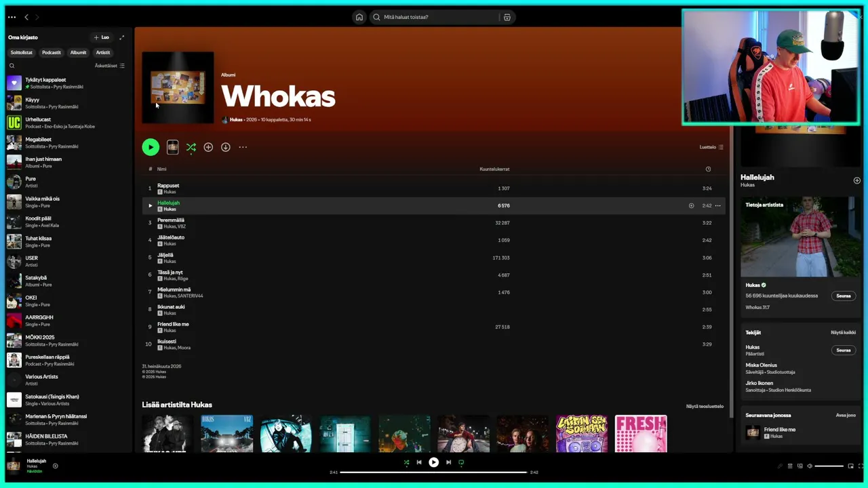Select the Rappuset track

(x=434, y=188)
